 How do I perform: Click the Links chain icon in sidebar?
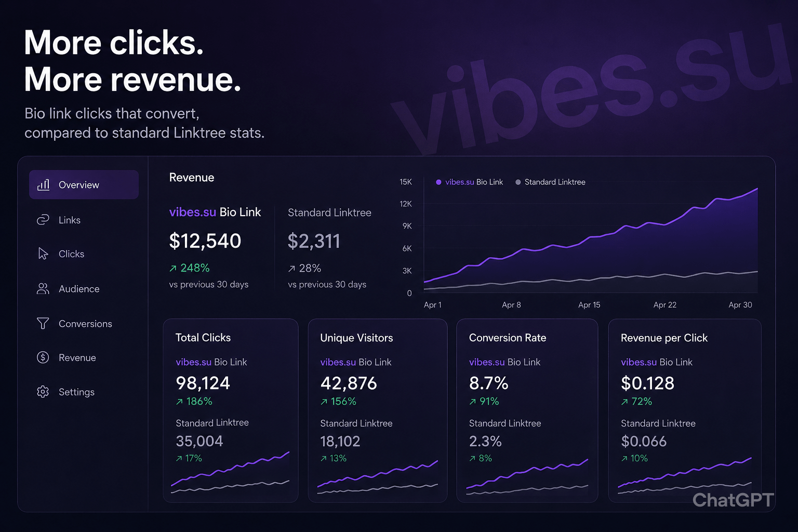[x=43, y=220]
